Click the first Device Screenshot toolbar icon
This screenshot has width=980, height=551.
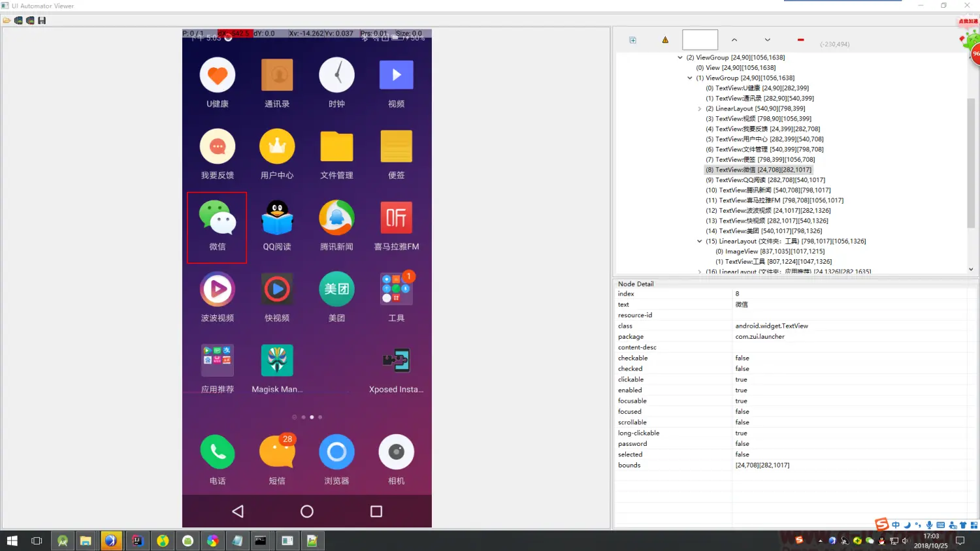18,21
